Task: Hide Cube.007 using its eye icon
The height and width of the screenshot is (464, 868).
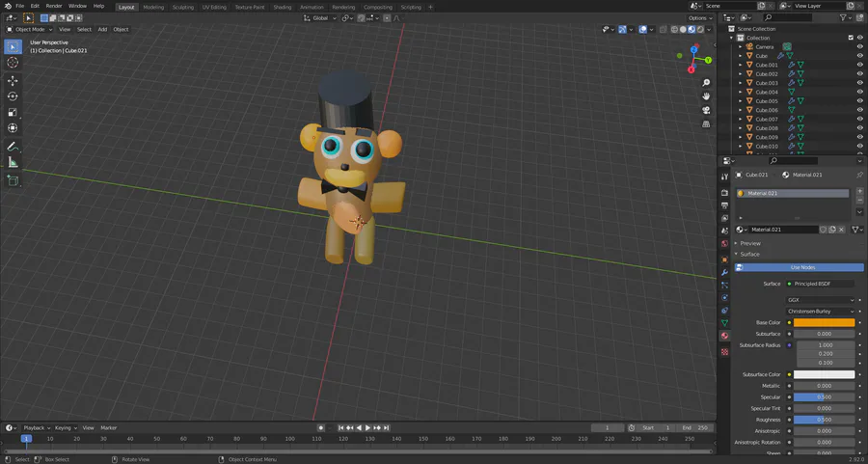Action: point(859,119)
